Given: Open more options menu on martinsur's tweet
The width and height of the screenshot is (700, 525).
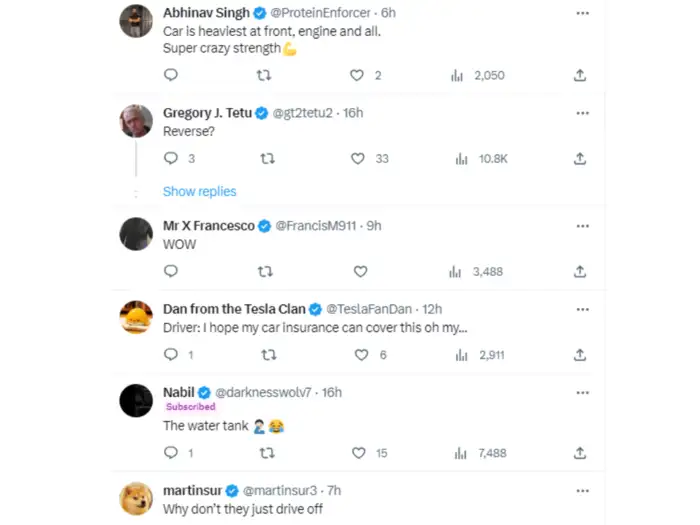Looking at the screenshot, I should 581,491.
